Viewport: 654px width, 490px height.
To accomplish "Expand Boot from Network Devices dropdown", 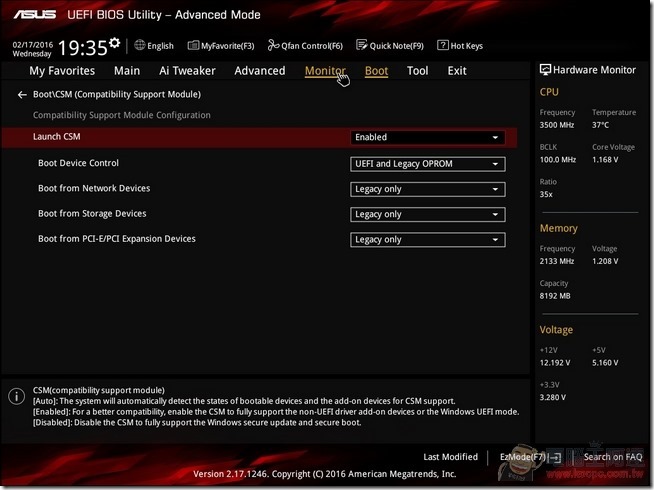I will tap(428, 189).
